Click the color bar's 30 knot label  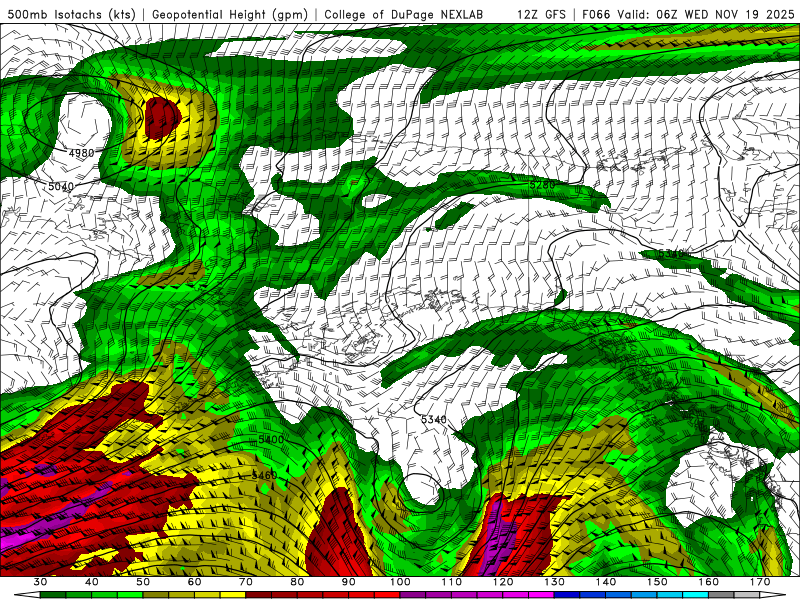[40, 582]
